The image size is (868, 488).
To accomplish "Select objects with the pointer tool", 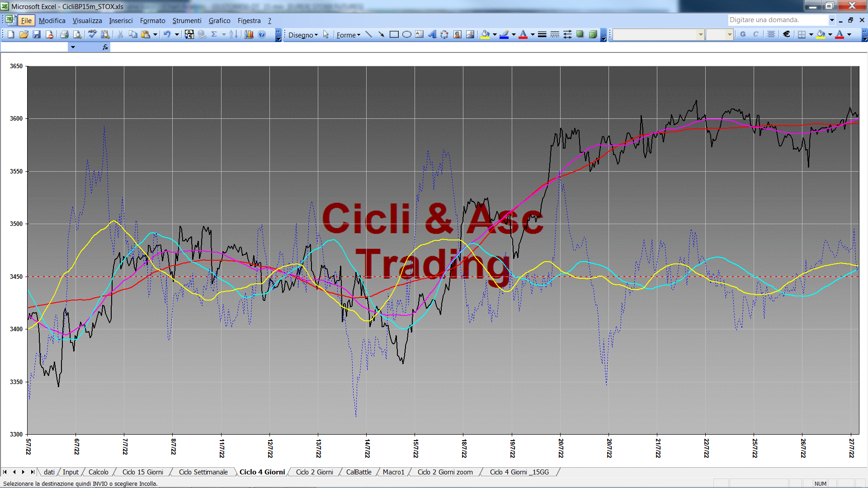I will [326, 34].
